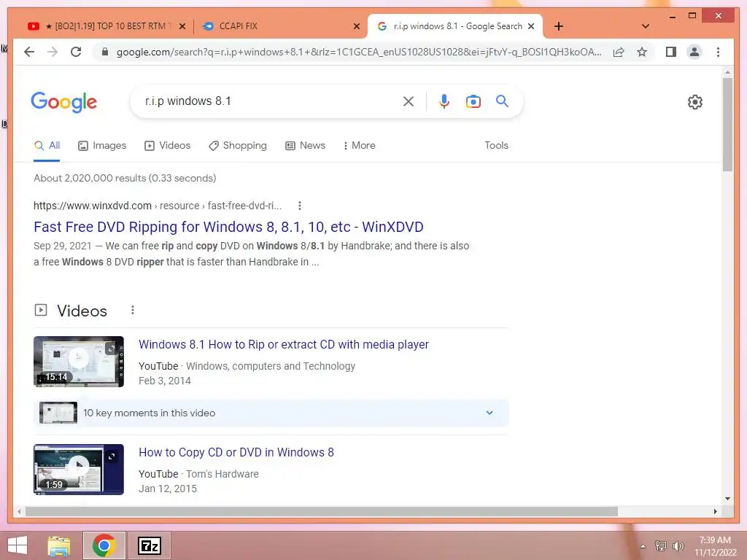Open Chrome profile avatar

tap(694, 52)
